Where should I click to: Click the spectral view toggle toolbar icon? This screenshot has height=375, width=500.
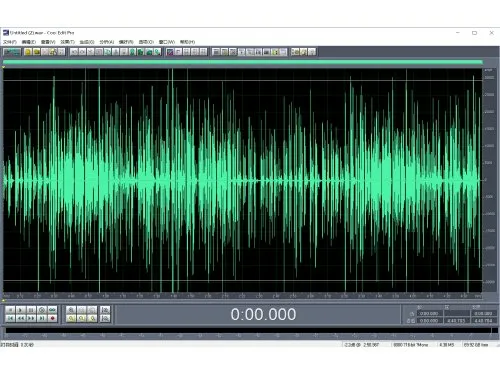(x=170, y=52)
